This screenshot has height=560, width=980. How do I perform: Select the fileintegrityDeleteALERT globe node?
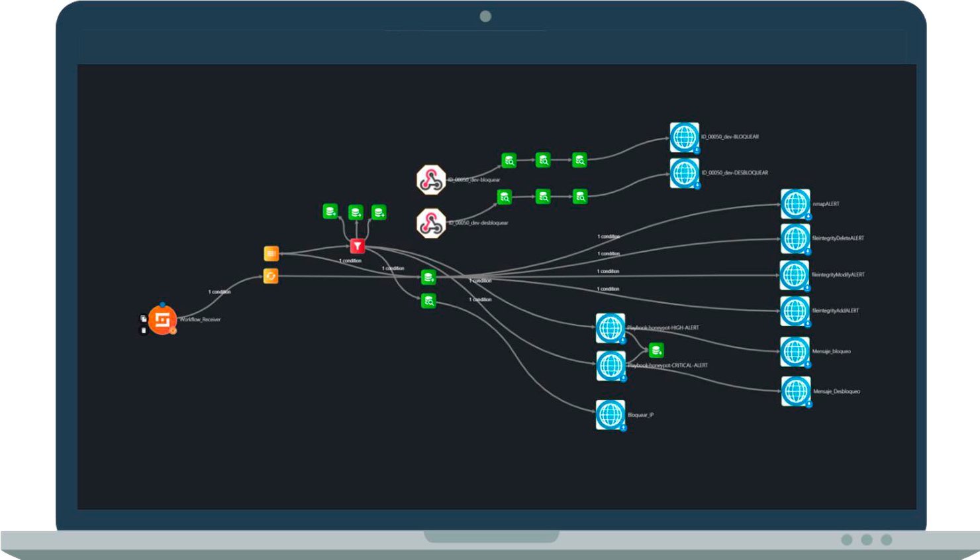tap(795, 239)
